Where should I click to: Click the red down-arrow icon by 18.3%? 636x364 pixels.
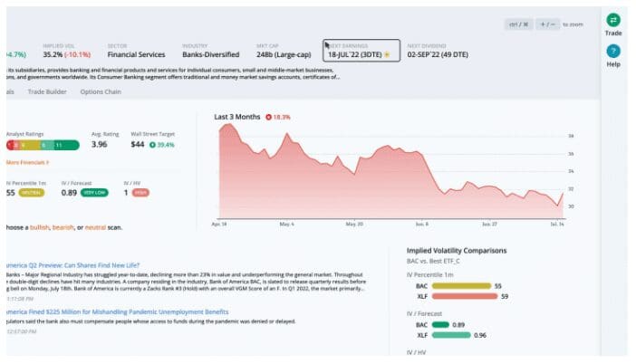coord(270,117)
